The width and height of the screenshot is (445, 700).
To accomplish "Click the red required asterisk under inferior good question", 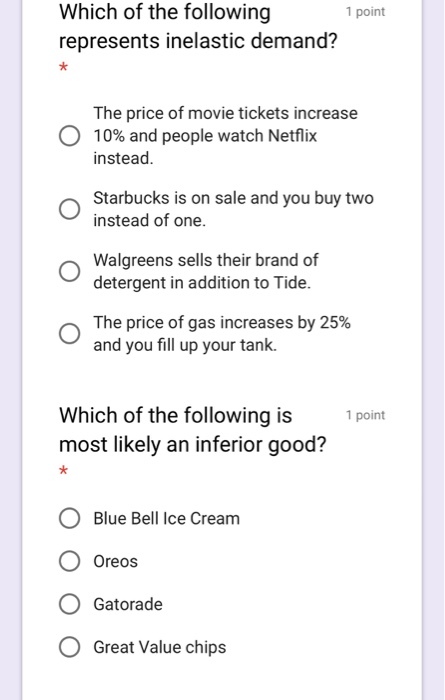I will pos(63,470).
